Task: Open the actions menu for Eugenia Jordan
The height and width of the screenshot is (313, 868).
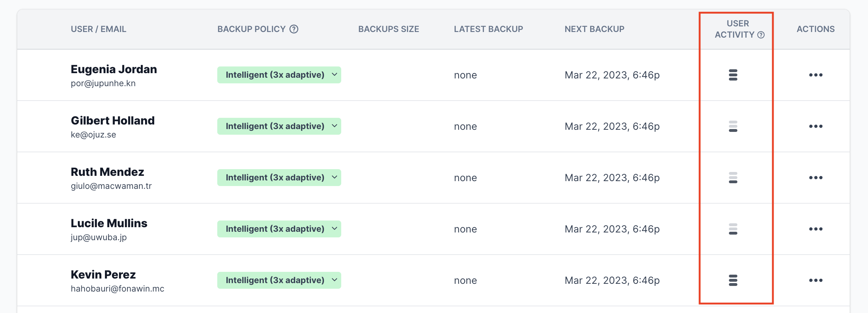Action: [x=816, y=75]
